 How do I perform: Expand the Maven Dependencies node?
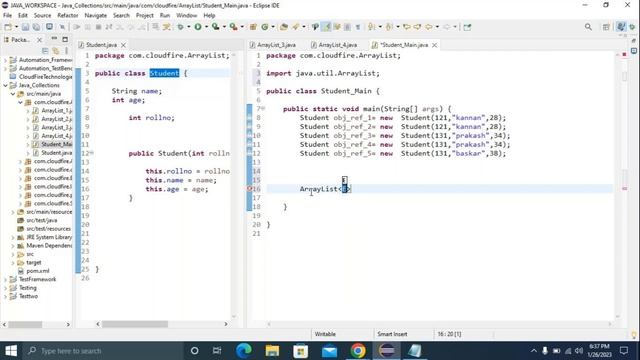click(13, 246)
